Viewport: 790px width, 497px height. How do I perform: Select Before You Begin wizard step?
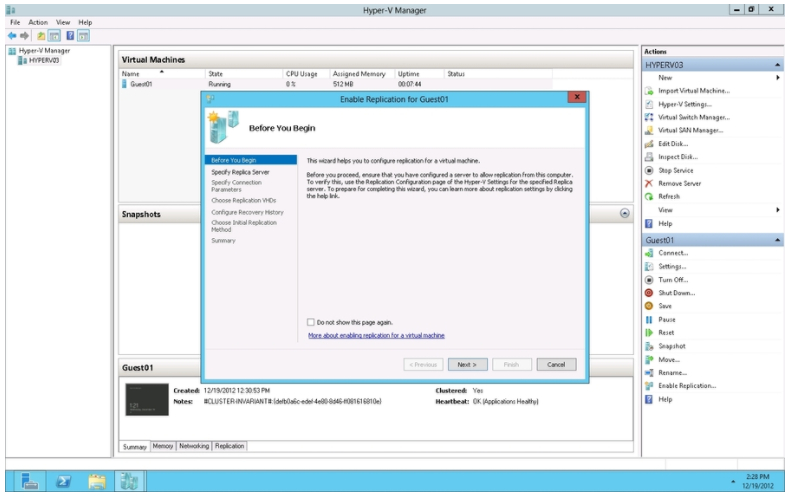[250, 160]
